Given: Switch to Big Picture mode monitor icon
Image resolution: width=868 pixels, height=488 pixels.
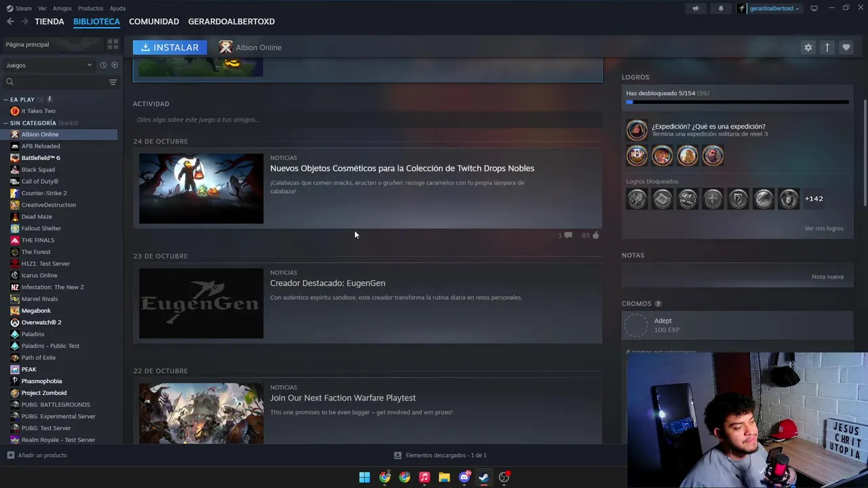Looking at the screenshot, I should click(x=814, y=8).
